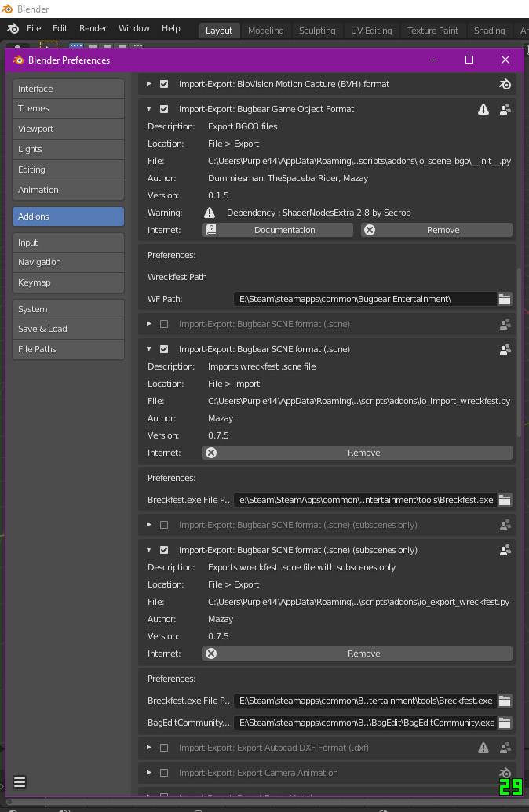529x812 pixels.
Task: Switch to Sculpting workspace tab
Action: pyautogui.click(x=317, y=31)
